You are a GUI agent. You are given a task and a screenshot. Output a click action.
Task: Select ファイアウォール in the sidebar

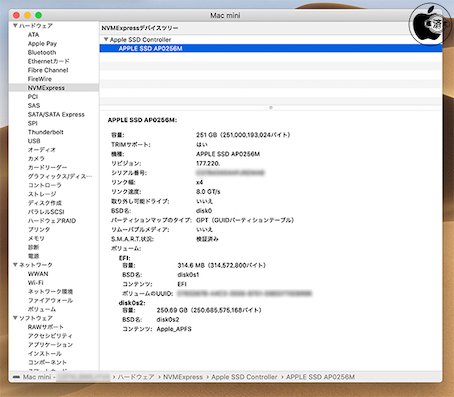[50, 300]
